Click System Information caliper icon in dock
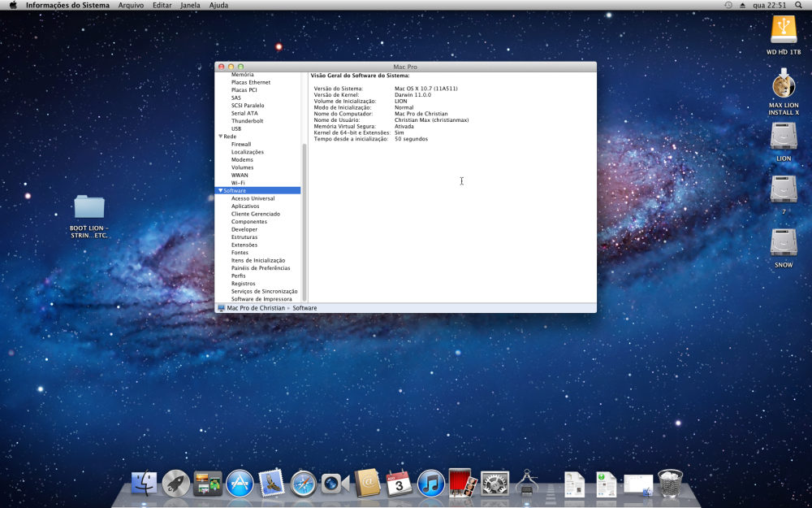This screenshot has width=812, height=508. [527, 482]
